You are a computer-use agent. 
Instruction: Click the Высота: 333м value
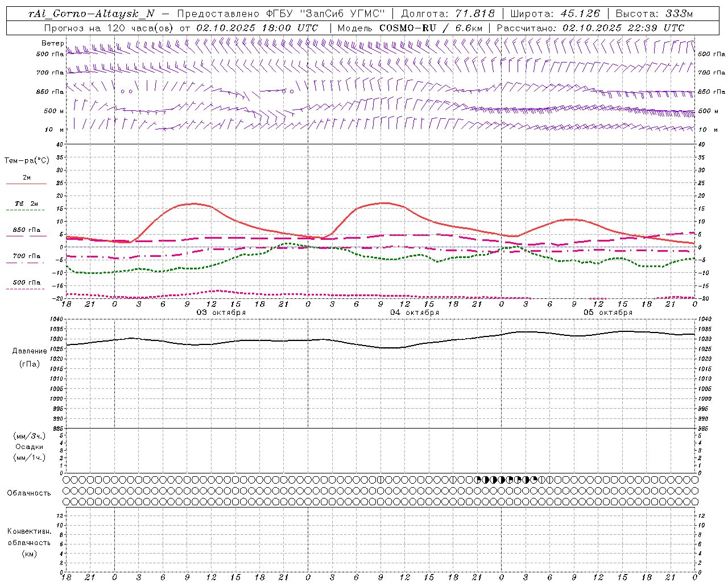[x=655, y=14]
